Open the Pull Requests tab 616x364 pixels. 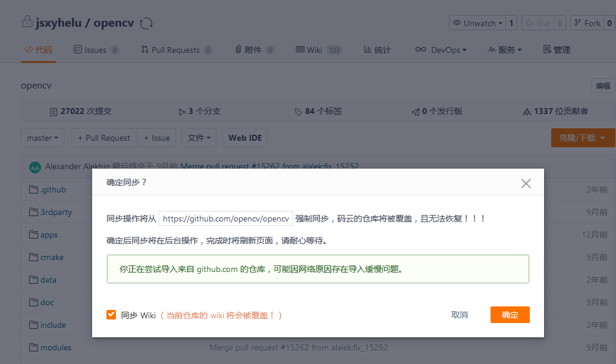click(x=177, y=50)
